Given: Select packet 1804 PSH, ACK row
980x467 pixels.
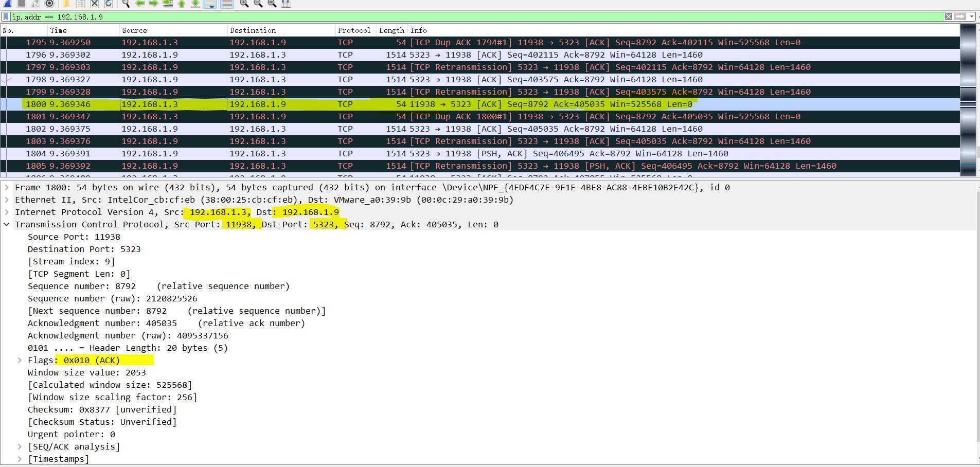Looking at the screenshot, I should [x=480, y=153].
